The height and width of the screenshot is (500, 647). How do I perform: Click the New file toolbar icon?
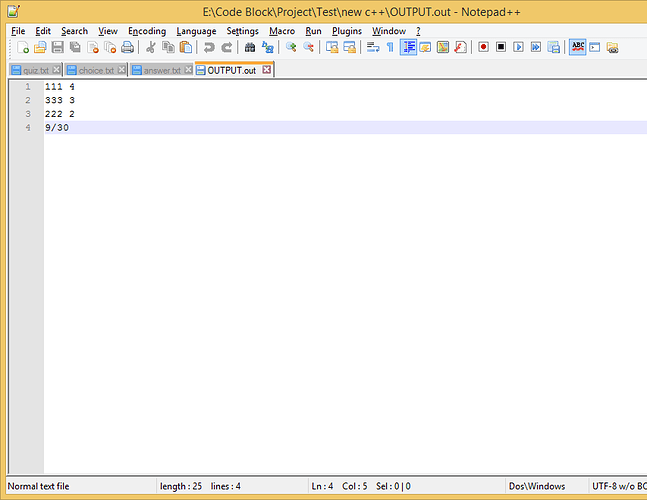[23, 47]
